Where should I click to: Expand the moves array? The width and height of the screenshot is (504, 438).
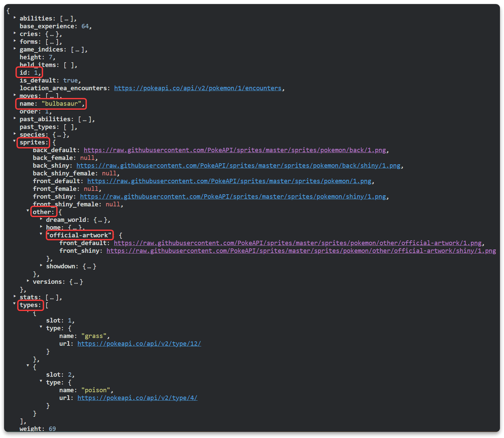click(x=15, y=96)
